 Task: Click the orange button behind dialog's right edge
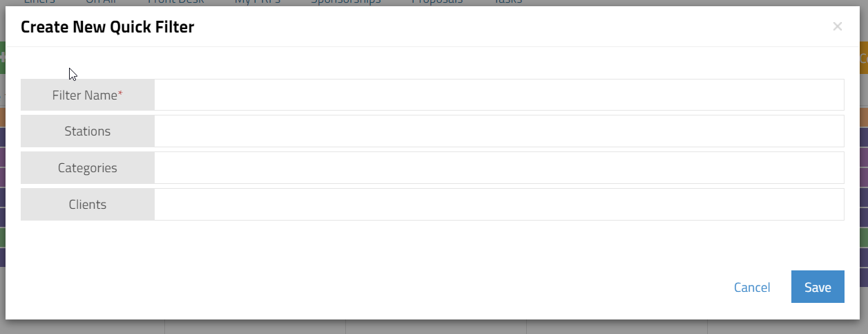coord(862,59)
